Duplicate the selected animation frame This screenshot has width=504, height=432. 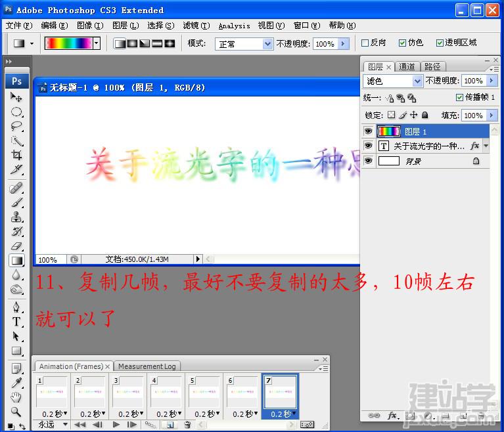click(x=170, y=425)
